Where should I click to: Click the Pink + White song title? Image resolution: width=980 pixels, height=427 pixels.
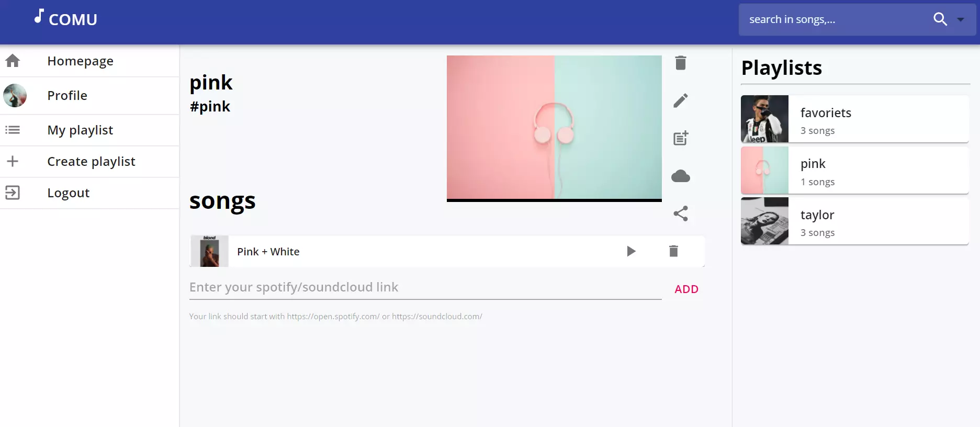[268, 252]
